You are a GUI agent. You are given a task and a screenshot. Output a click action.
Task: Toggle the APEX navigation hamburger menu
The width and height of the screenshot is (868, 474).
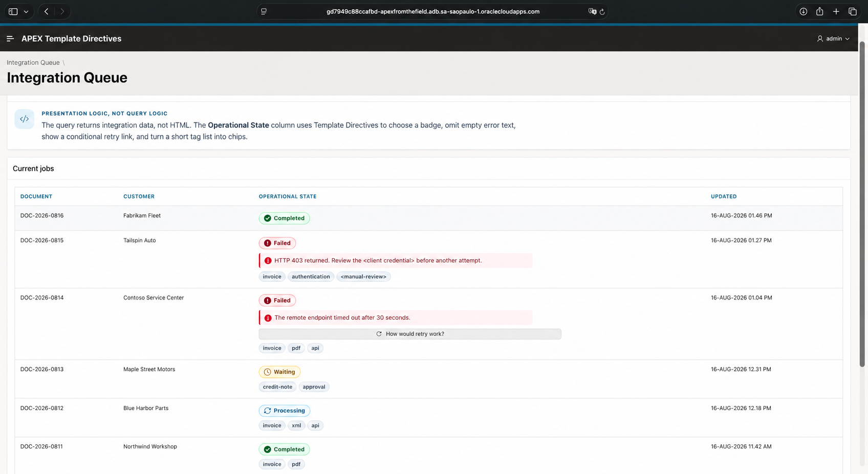[10, 38]
